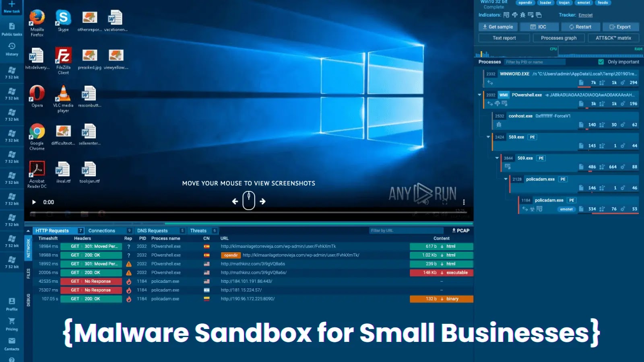Open the Contacts page
The image size is (644, 362).
coord(12,345)
